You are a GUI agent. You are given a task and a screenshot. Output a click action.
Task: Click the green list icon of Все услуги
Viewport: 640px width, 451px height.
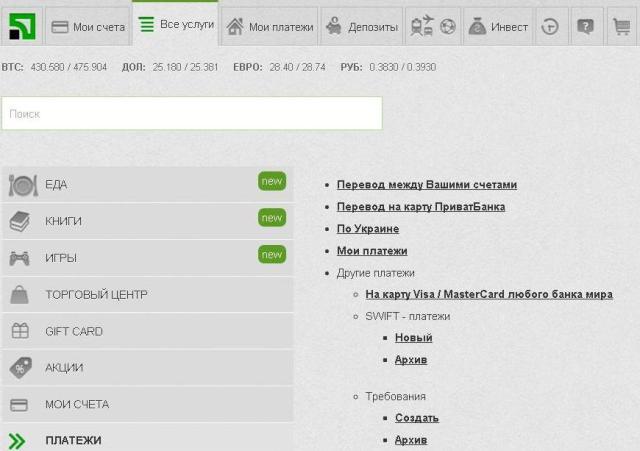pyautogui.click(x=146, y=24)
